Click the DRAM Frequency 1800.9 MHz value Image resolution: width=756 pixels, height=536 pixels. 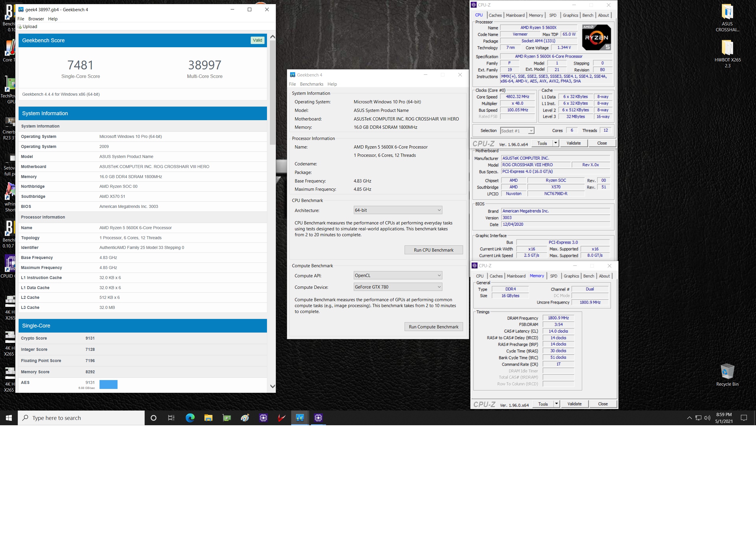tap(558, 318)
